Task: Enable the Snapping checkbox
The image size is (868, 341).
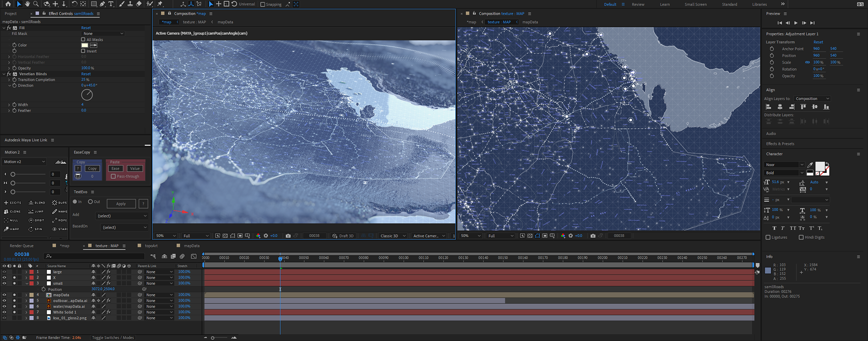Action: coord(263,5)
